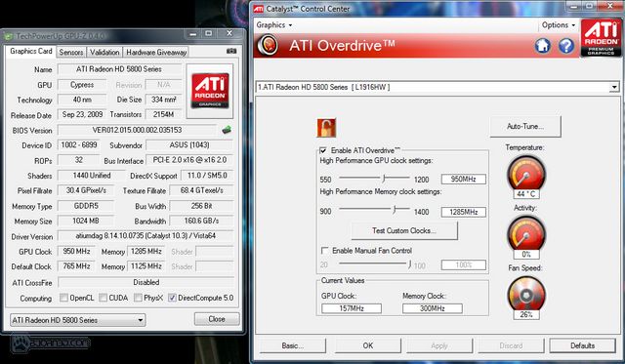Switch to the Validation tab
The width and height of the screenshot is (625, 364).
point(104,52)
